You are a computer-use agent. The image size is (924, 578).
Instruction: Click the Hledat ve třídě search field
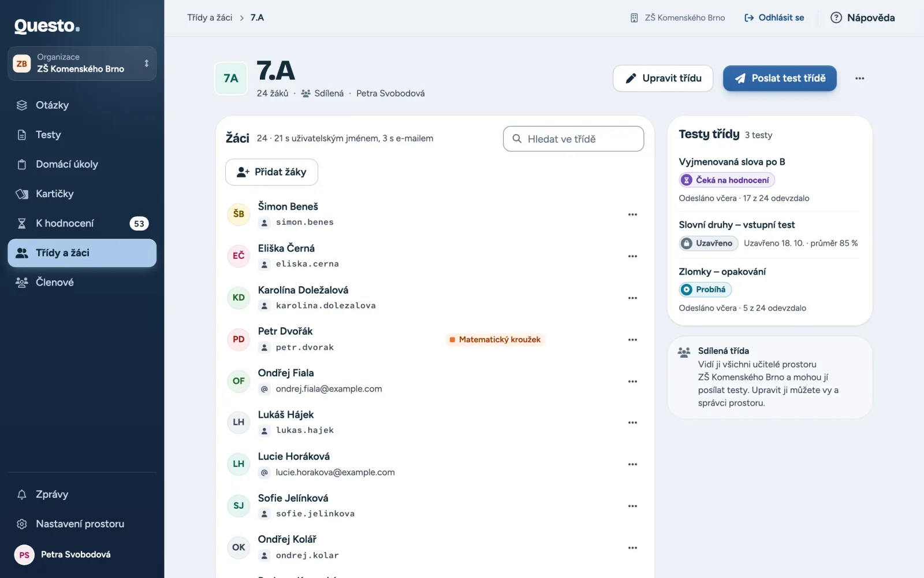click(573, 139)
